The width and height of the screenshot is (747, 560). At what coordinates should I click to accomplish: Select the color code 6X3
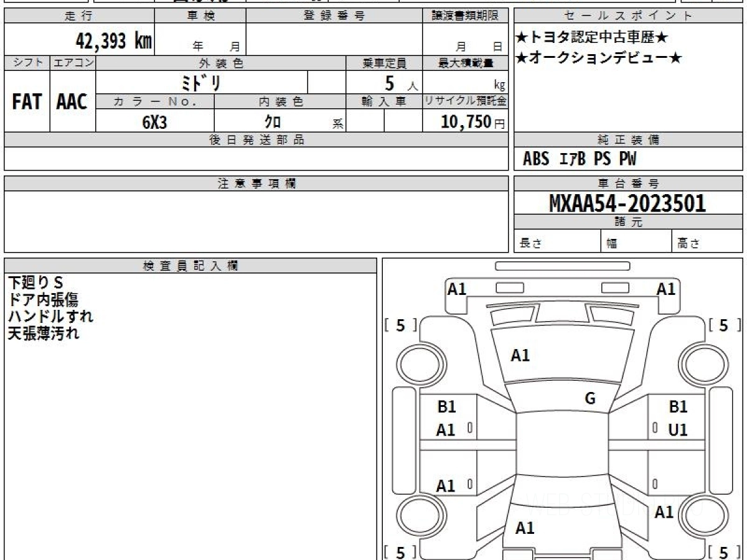(x=154, y=122)
